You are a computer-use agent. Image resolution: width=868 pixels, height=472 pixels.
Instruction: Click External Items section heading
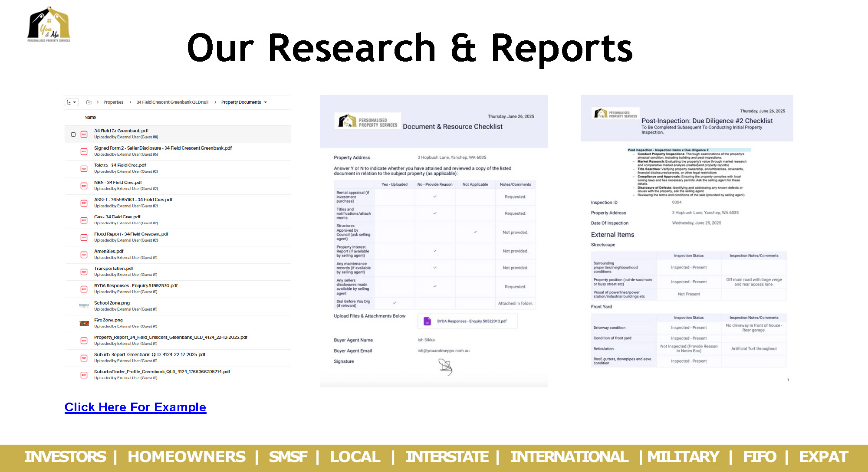(612, 235)
